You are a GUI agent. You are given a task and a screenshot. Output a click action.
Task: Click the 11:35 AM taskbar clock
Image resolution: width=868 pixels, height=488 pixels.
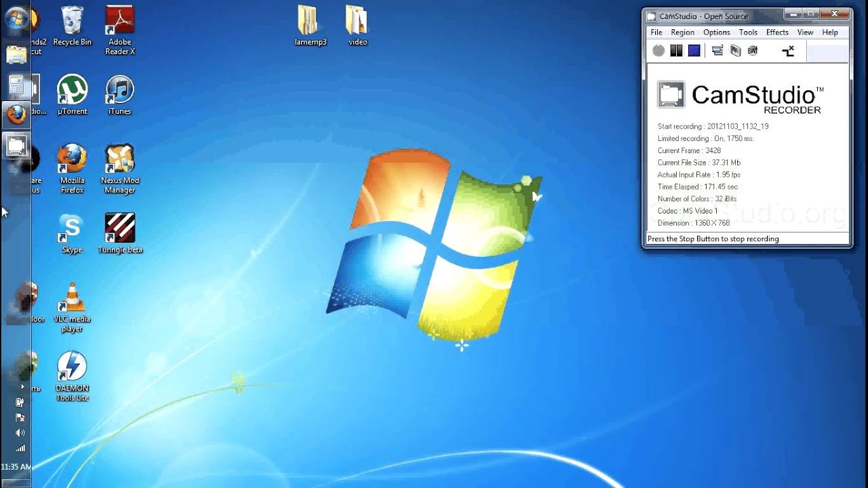pyautogui.click(x=16, y=467)
